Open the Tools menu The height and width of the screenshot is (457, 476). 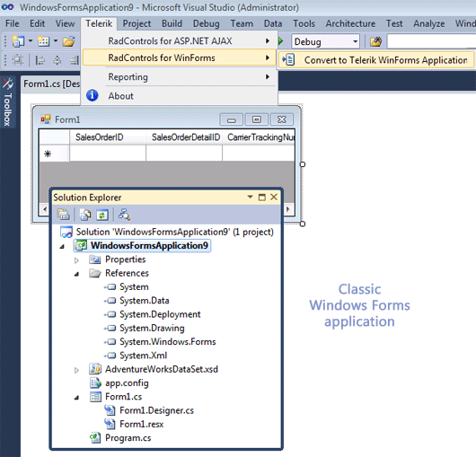tap(304, 23)
